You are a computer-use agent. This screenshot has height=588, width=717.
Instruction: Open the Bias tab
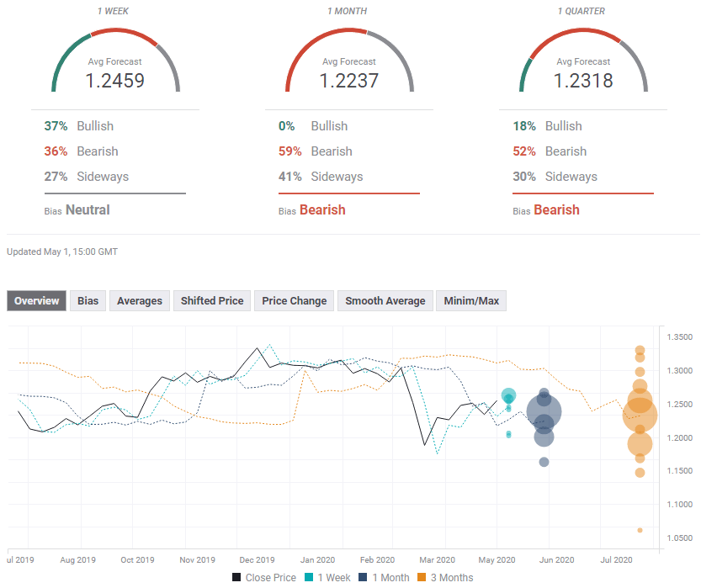pyautogui.click(x=88, y=301)
